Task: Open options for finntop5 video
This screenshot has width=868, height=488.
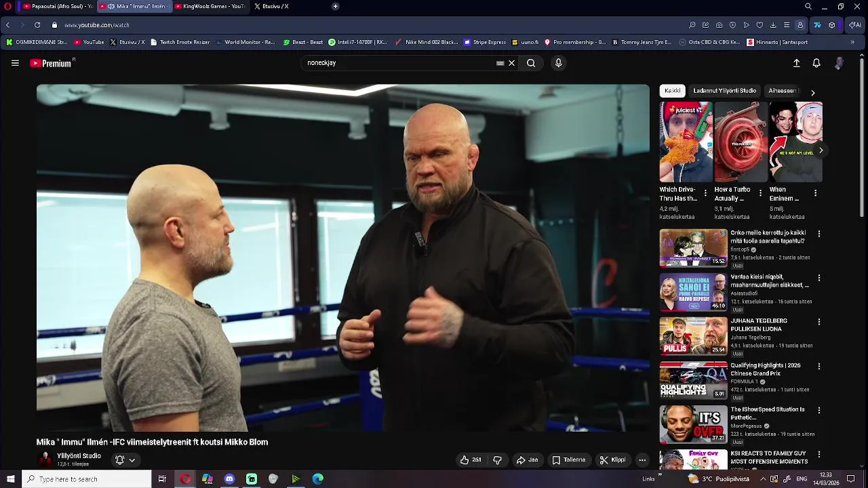Action: 818,234
